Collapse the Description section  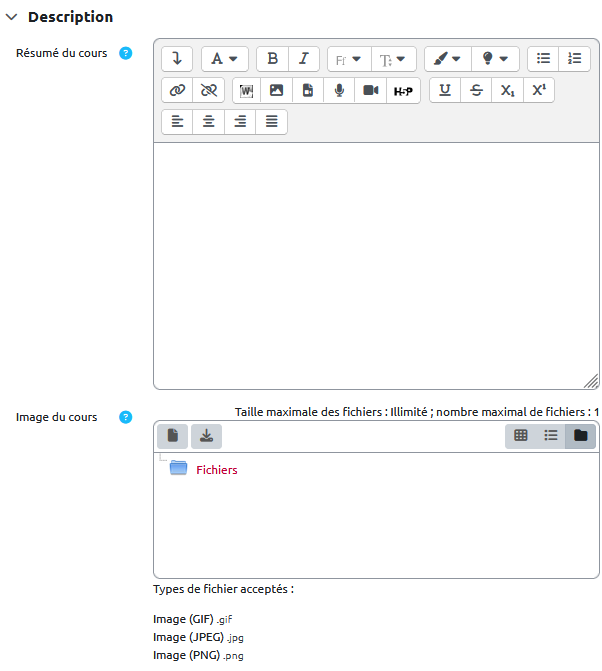(x=12, y=17)
